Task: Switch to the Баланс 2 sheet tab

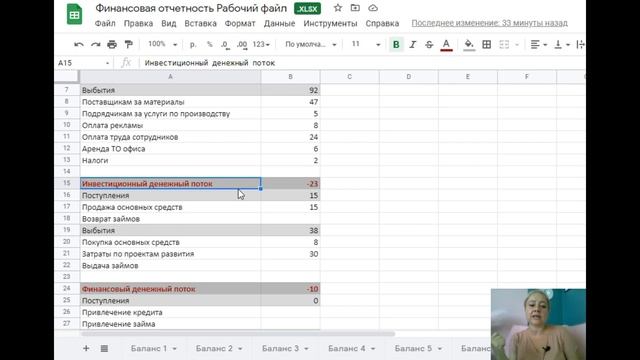Action: [214, 349]
